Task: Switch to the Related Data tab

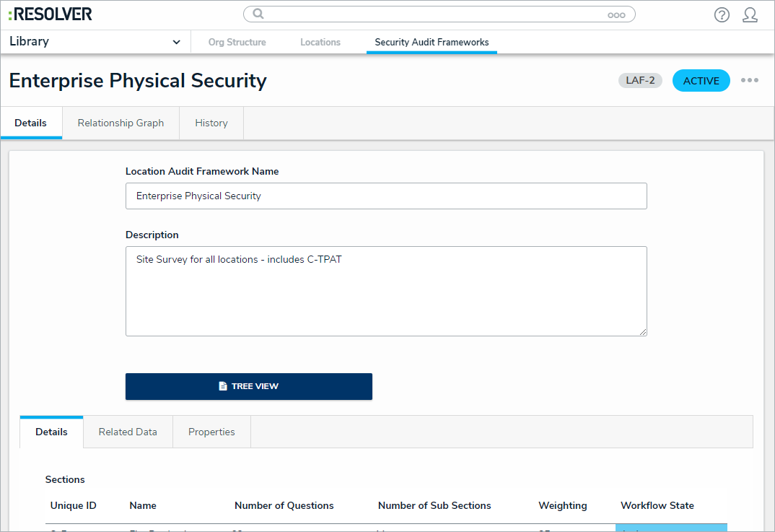Action: tap(128, 432)
